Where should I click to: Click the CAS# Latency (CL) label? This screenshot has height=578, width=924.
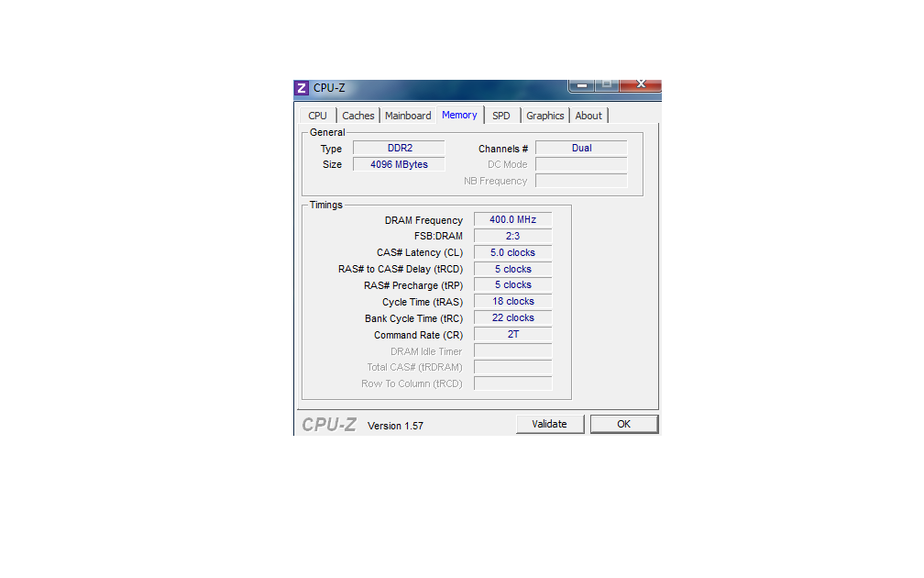[420, 252]
